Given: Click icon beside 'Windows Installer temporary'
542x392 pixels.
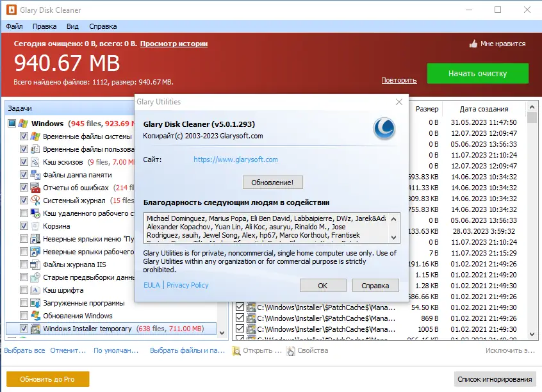Looking at the screenshot, I should click(x=35, y=329).
